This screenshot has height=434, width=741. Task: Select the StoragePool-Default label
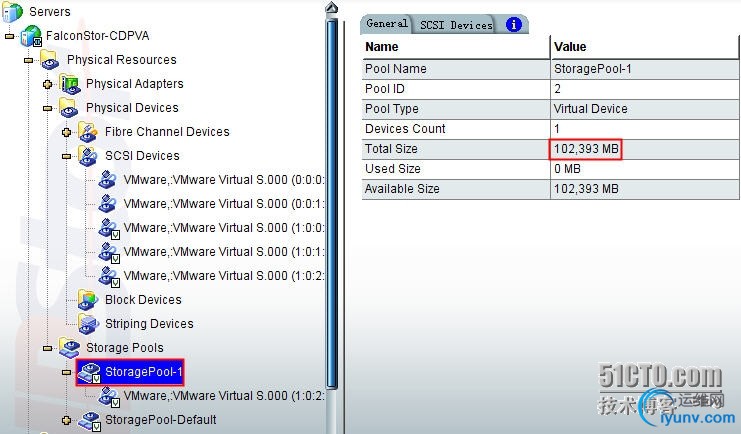click(161, 420)
